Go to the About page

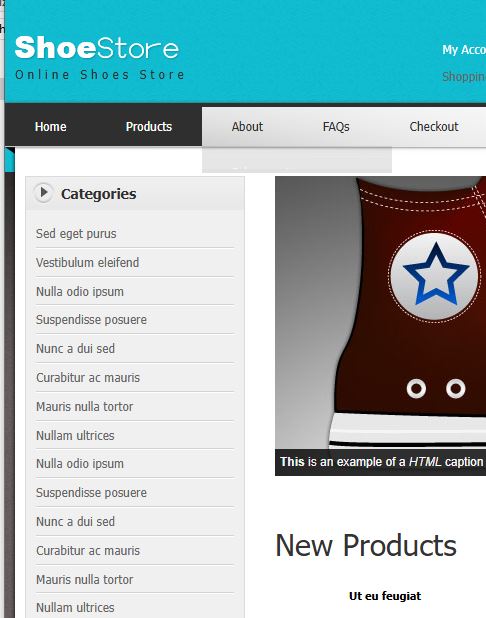tap(247, 127)
